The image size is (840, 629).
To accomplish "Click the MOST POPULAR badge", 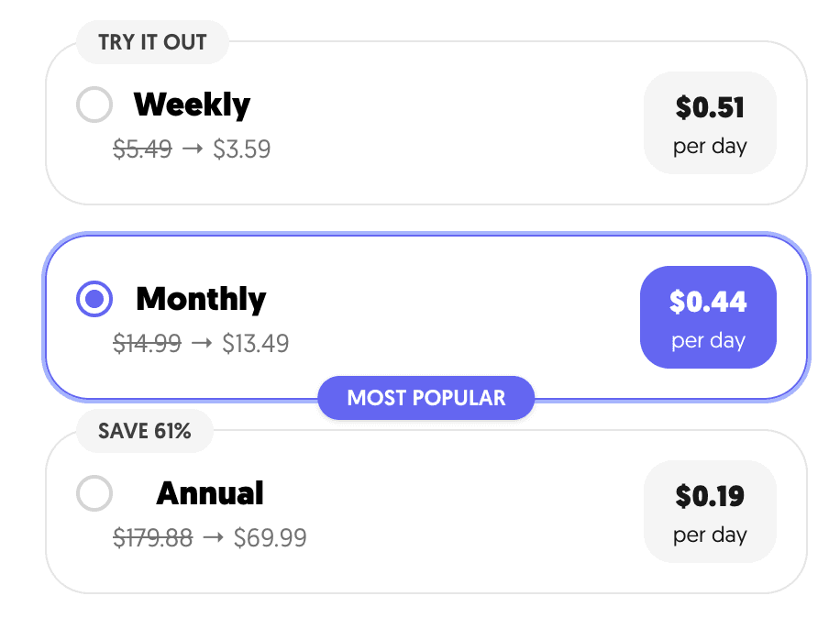I will (x=426, y=398).
